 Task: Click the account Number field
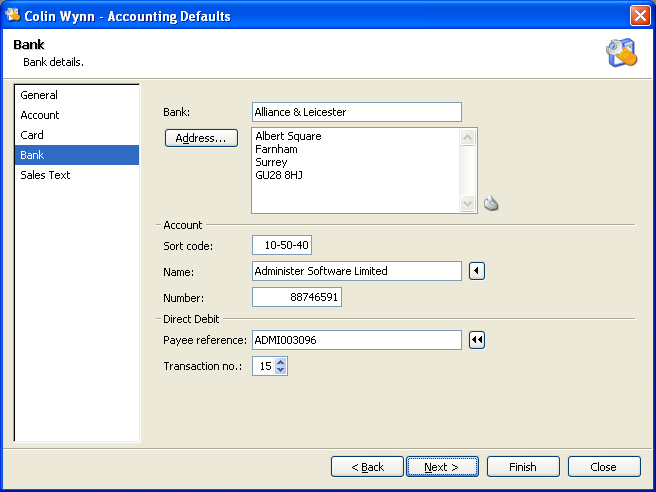pyautogui.click(x=297, y=298)
